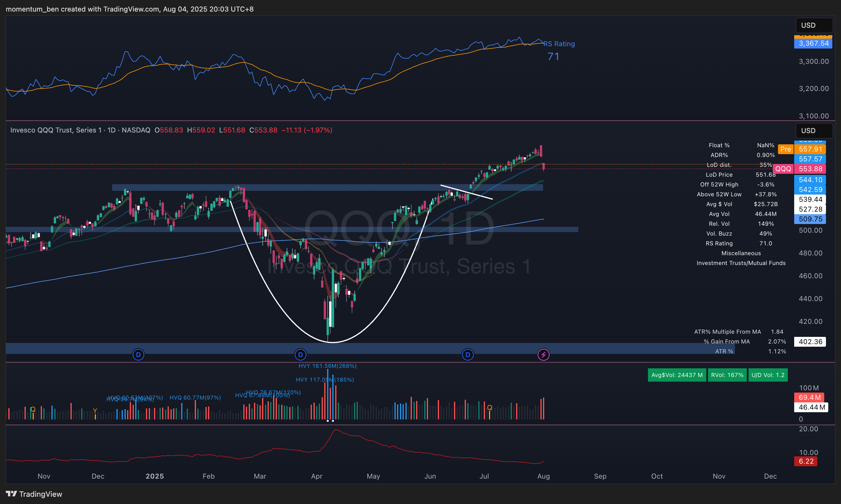Open the USD currency selector on RS pane
The height and width of the screenshot is (504, 841).
pyautogui.click(x=814, y=25)
